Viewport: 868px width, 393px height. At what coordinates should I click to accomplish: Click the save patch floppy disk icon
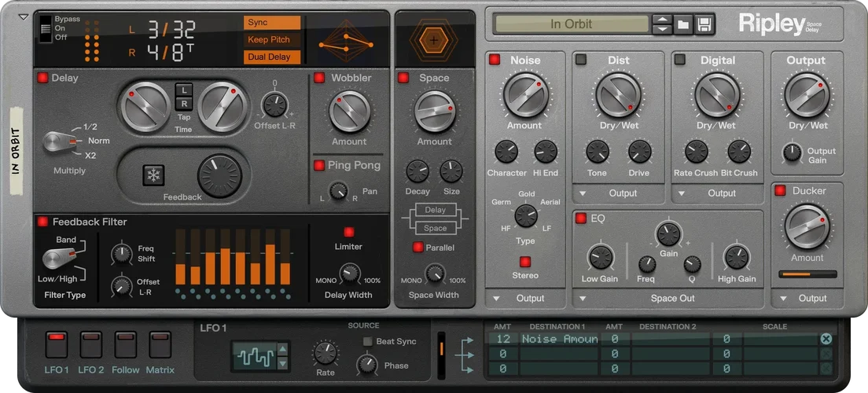click(704, 24)
